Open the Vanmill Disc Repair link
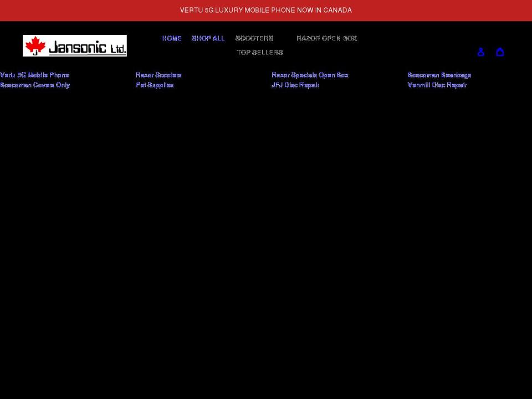This screenshot has width=532, height=399. tap(437, 85)
